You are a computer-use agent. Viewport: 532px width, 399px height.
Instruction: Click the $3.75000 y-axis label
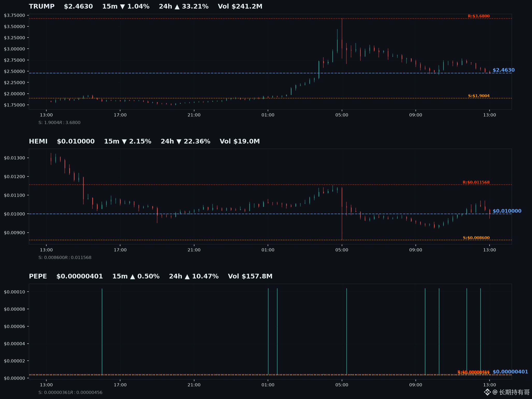[14, 15]
